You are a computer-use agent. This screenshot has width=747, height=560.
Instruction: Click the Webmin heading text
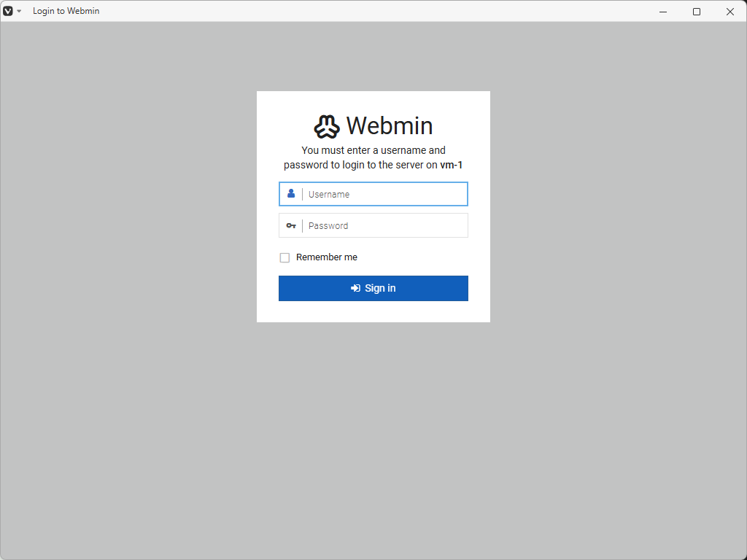[390, 125]
